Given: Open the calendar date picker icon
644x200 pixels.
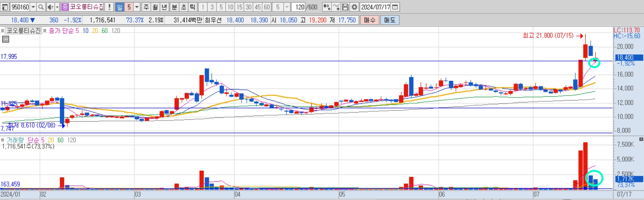Looking at the screenshot, I should [395, 7].
